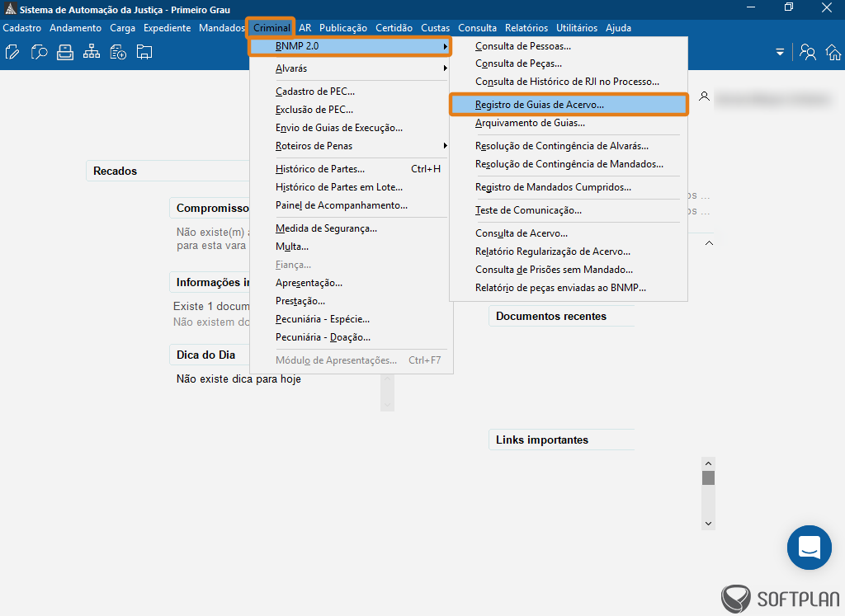Open the Consulta menu in menu bar
Image resolution: width=845 pixels, height=616 pixels.
[478, 28]
